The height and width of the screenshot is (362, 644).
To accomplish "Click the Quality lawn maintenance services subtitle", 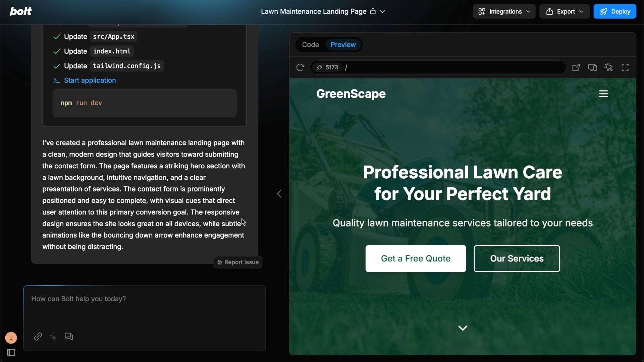I will coord(463,223).
